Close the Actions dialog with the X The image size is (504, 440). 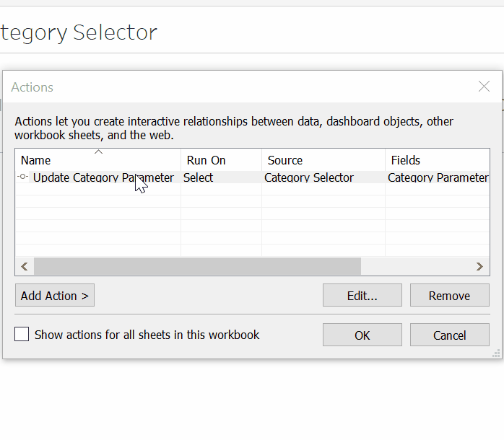pyautogui.click(x=484, y=87)
